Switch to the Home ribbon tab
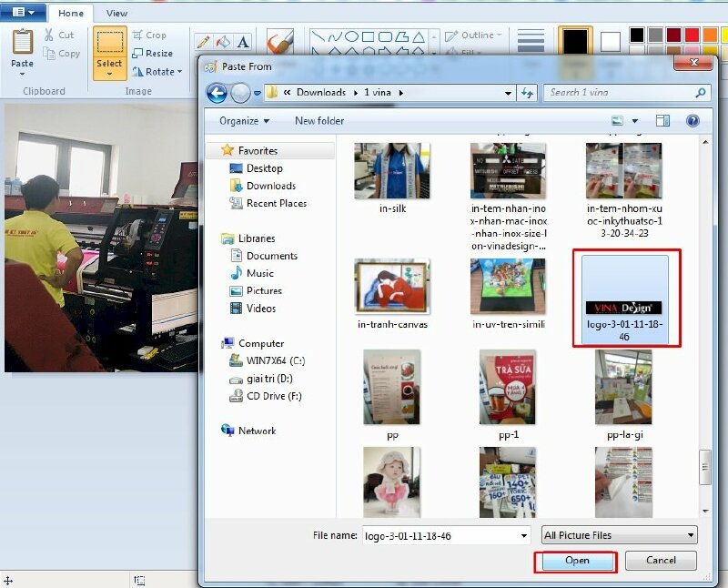This screenshot has width=728, height=588. (x=70, y=14)
